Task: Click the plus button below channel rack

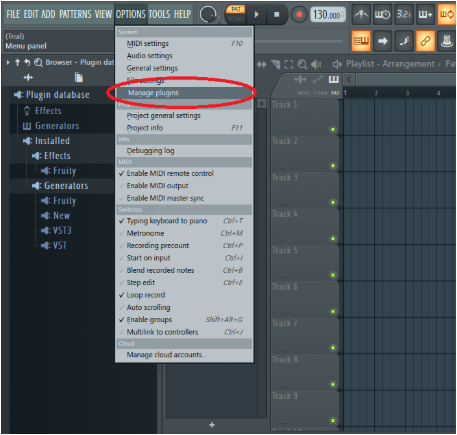Action: tap(212, 425)
